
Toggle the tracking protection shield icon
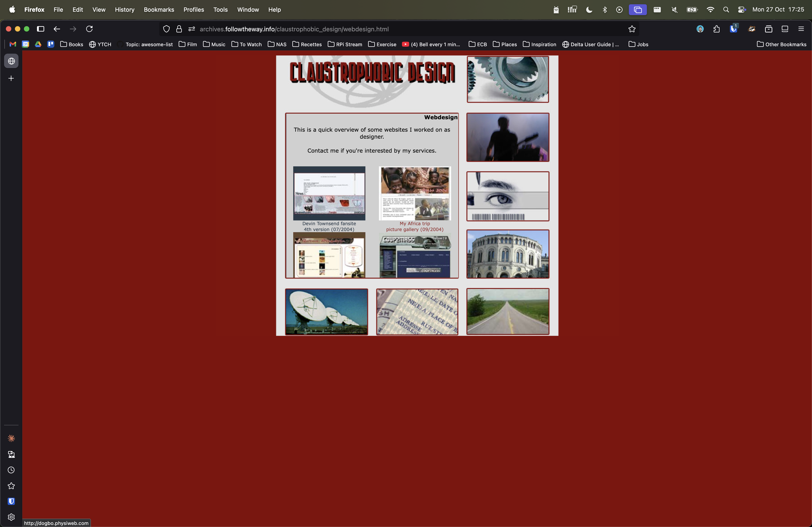166,29
